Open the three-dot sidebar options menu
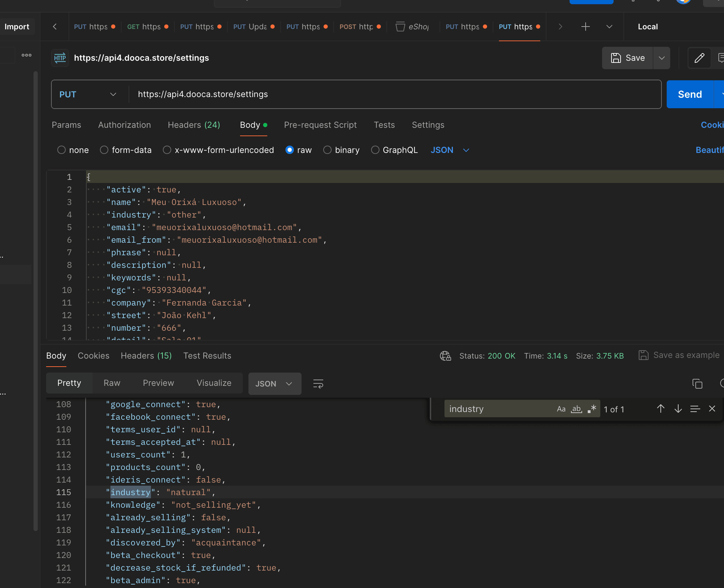This screenshot has height=588, width=724. tap(27, 55)
